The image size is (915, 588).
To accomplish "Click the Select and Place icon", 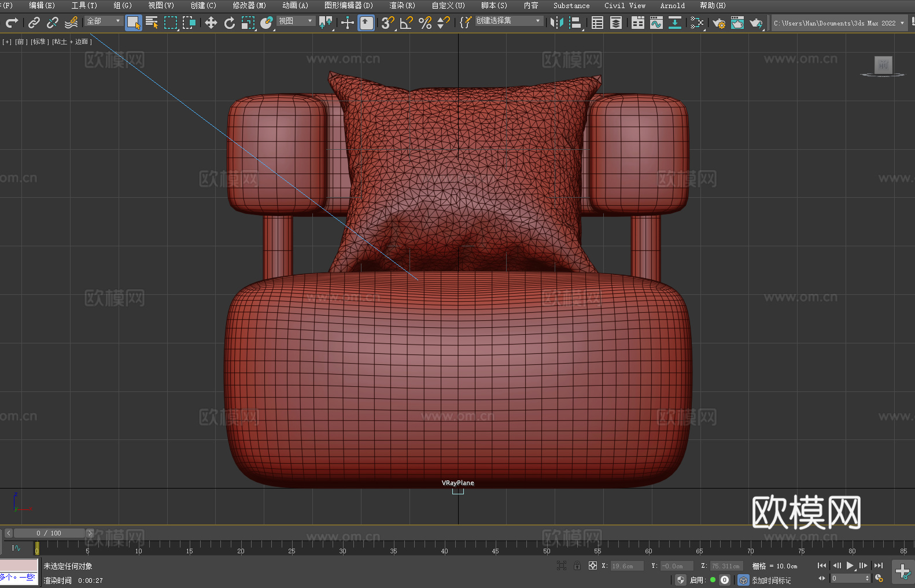I will (267, 23).
